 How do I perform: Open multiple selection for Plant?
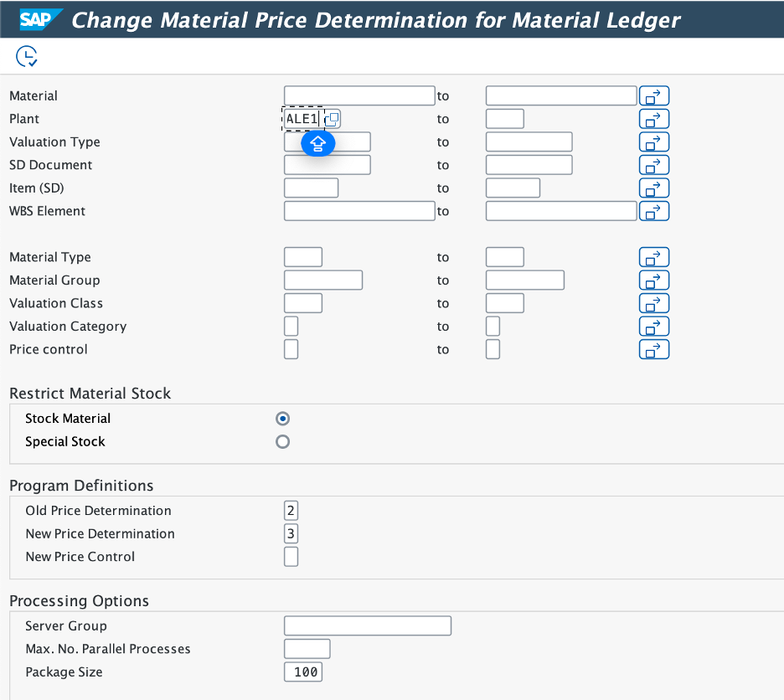pos(653,119)
